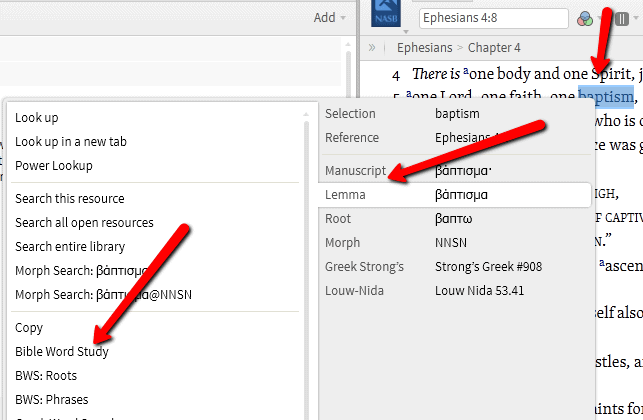This screenshot has width=643, height=420.
Task: Click Look up in context menu
Action: [x=37, y=117]
